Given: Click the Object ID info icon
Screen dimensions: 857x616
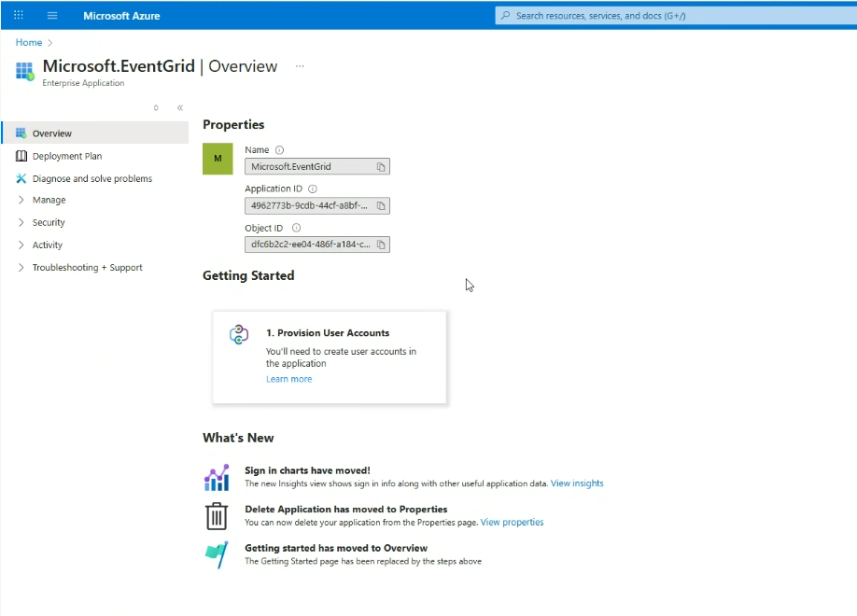Looking at the screenshot, I should pos(296,228).
